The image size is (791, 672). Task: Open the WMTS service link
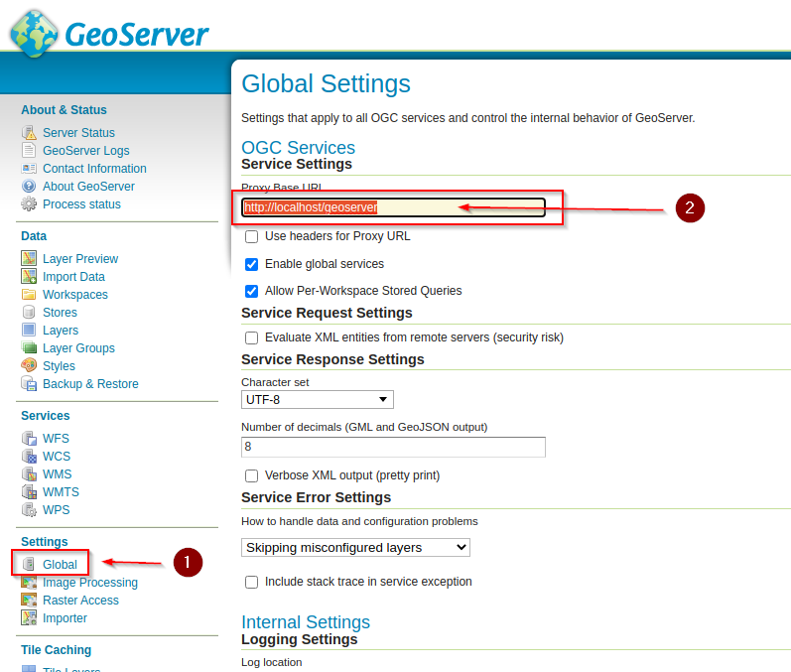tap(62, 492)
